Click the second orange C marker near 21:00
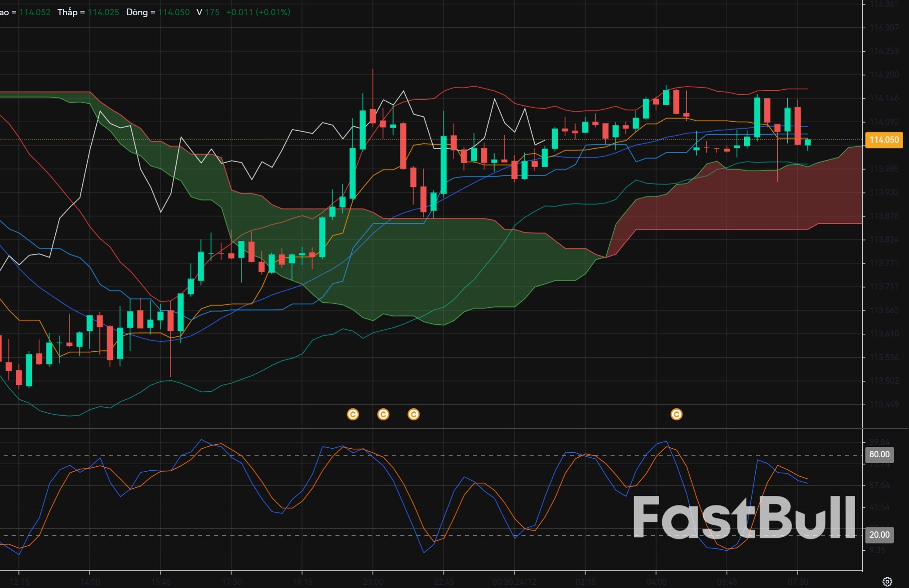The image size is (909, 588). coord(383,415)
